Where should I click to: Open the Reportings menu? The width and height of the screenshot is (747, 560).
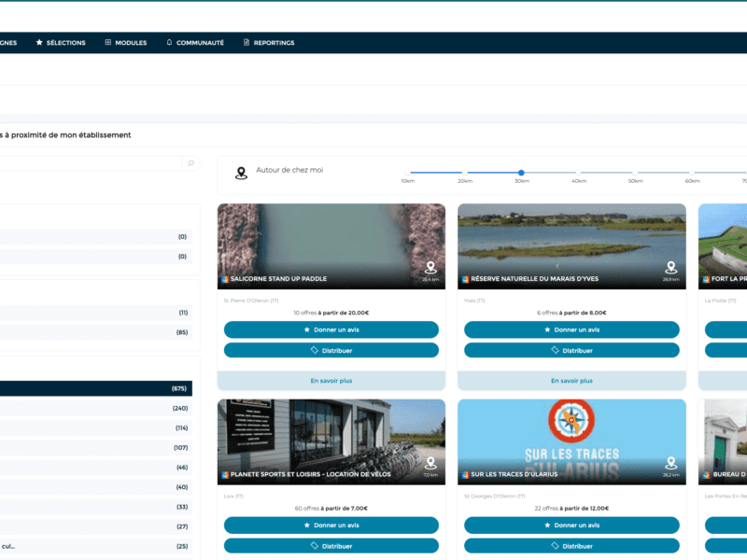pos(269,43)
